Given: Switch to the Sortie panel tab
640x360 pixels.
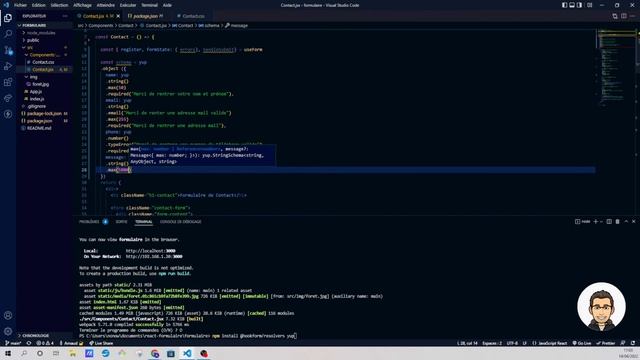Looking at the screenshot, I should coord(121,222).
